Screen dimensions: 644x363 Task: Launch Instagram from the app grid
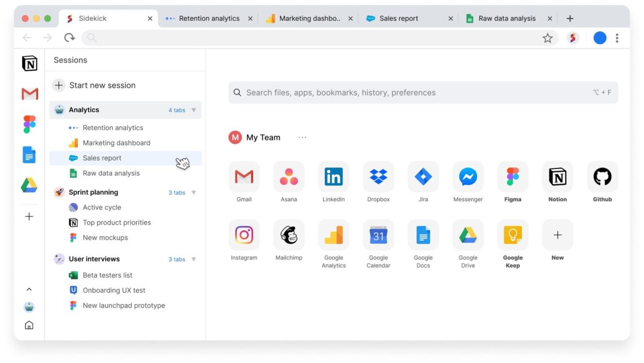point(244,235)
